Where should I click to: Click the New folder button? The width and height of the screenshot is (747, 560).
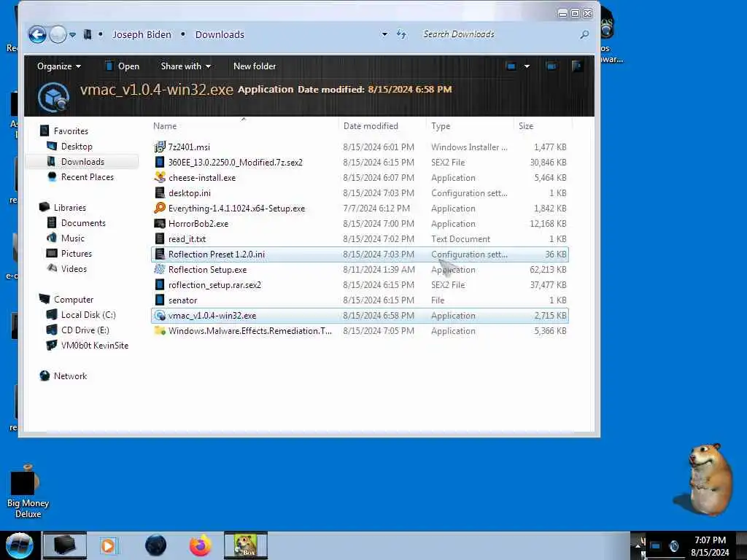pos(255,66)
